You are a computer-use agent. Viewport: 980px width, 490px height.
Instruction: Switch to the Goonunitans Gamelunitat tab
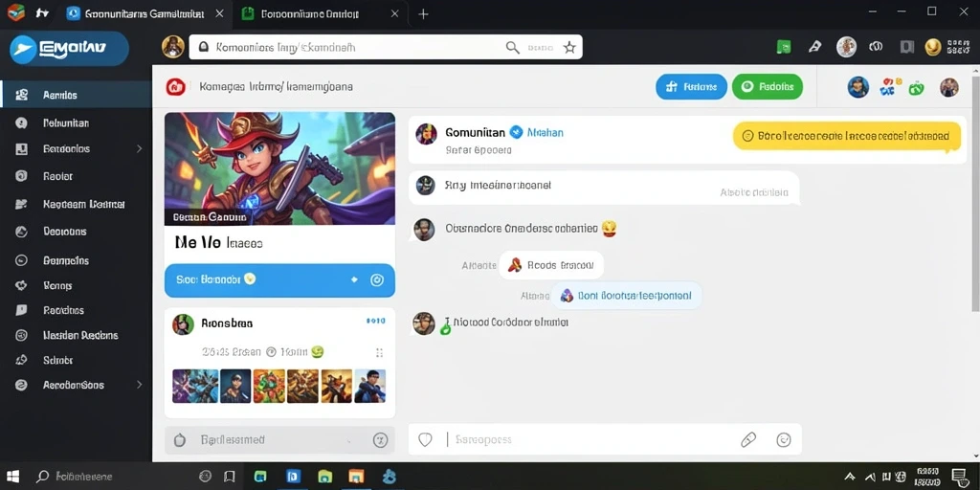(145, 13)
